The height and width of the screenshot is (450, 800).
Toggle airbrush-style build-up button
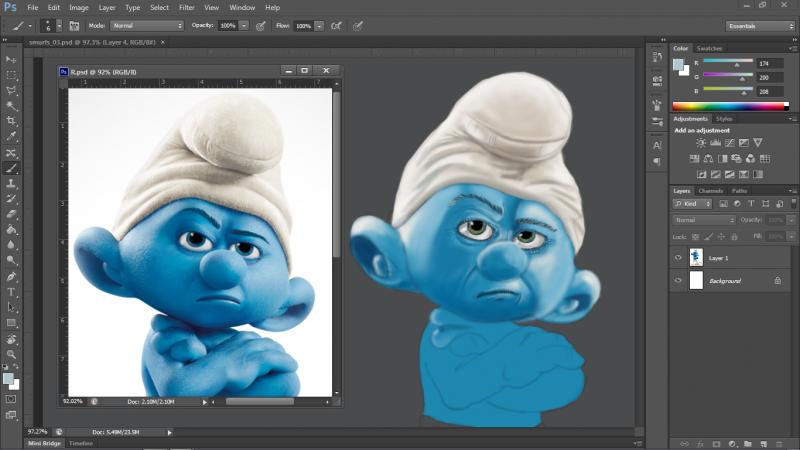pyautogui.click(x=336, y=26)
